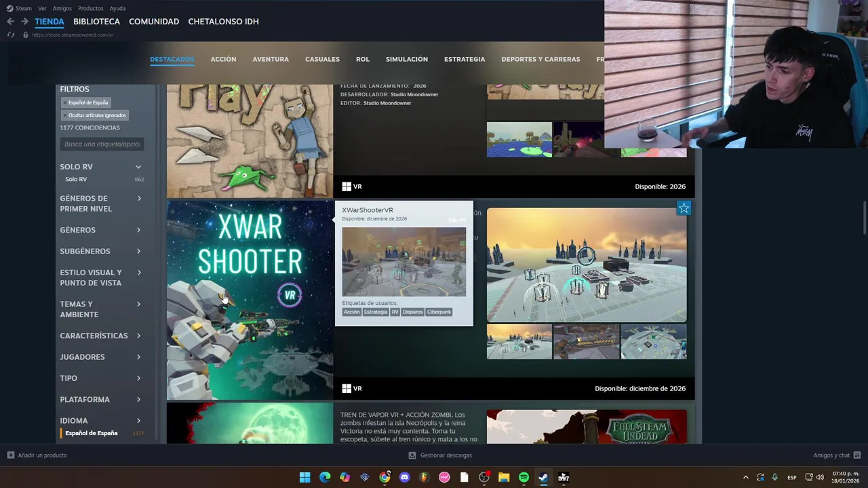868x488 pixels.
Task: Open downloads via the Gestionar descargas icon
Action: [x=413, y=455]
